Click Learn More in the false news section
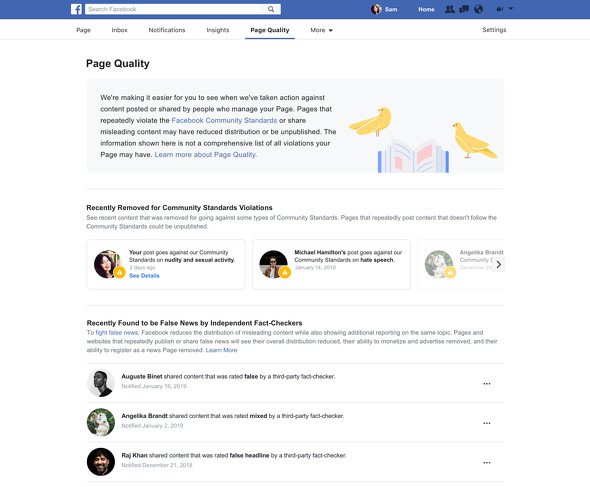Viewport: 590px width, 487px height. click(x=221, y=350)
